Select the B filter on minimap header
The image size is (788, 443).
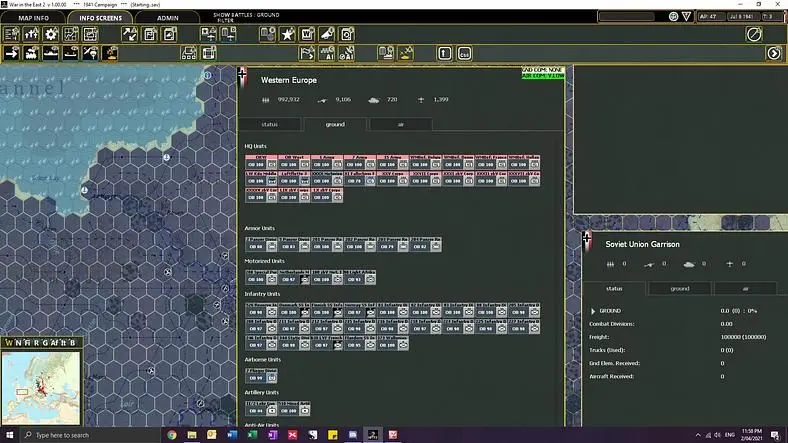coord(72,343)
